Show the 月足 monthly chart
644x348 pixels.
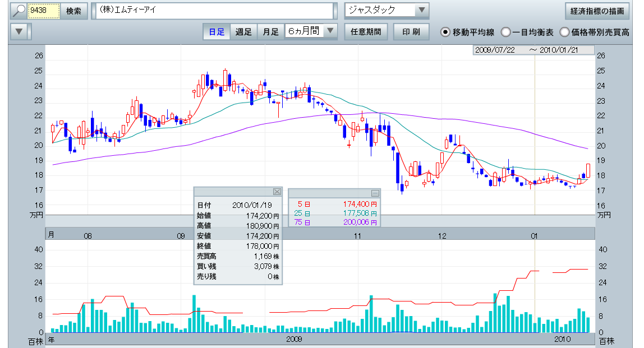click(271, 32)
